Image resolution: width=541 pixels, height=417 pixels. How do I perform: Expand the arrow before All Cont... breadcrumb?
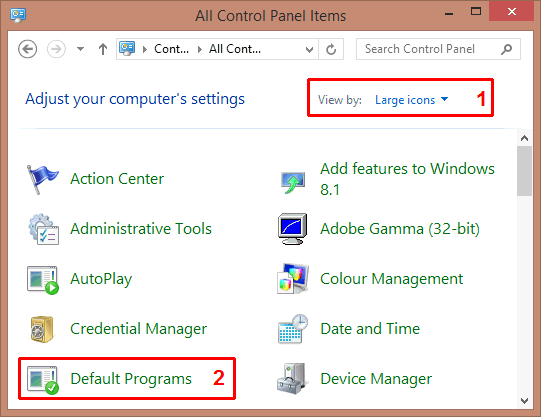(200, 49)
